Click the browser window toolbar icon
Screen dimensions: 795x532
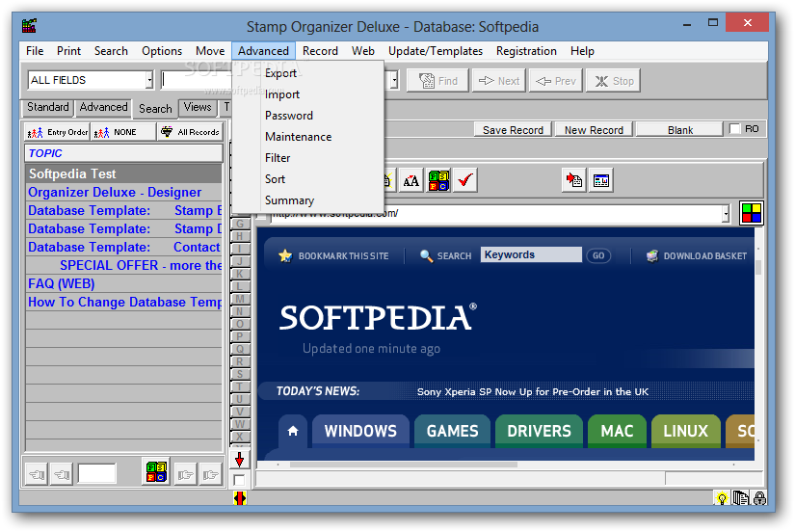(601, 180)
